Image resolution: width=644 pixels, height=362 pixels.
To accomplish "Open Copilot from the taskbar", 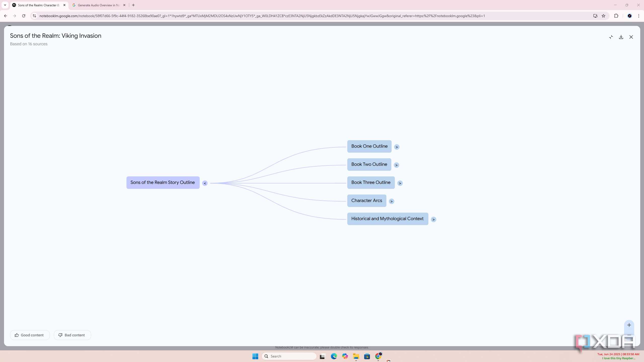I will (x=345, y=356).
